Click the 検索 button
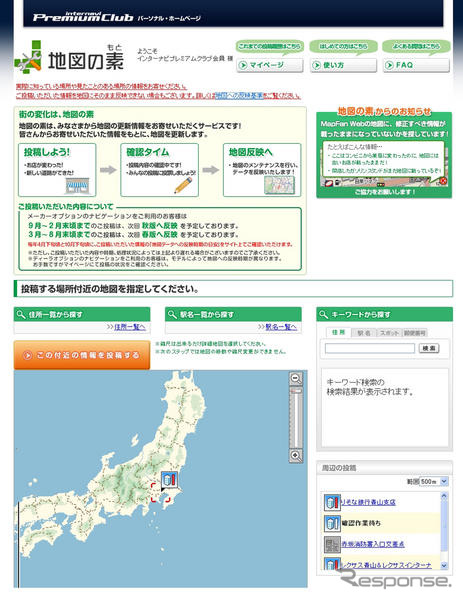The image size is (463, 600). point(429,348)
